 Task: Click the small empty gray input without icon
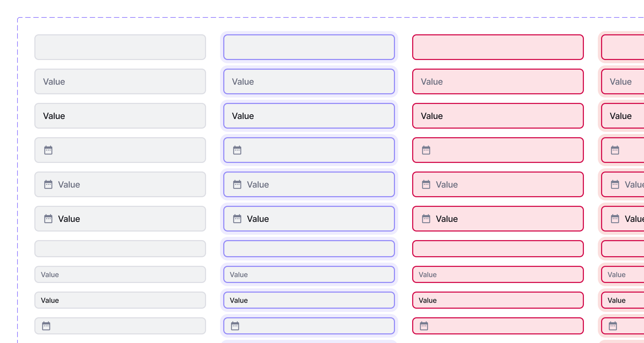pos(120,249)
